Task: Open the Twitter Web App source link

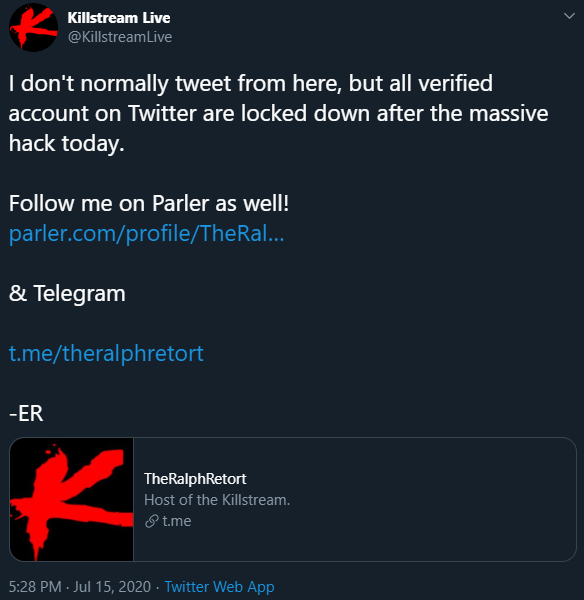Action: point(219,587)
